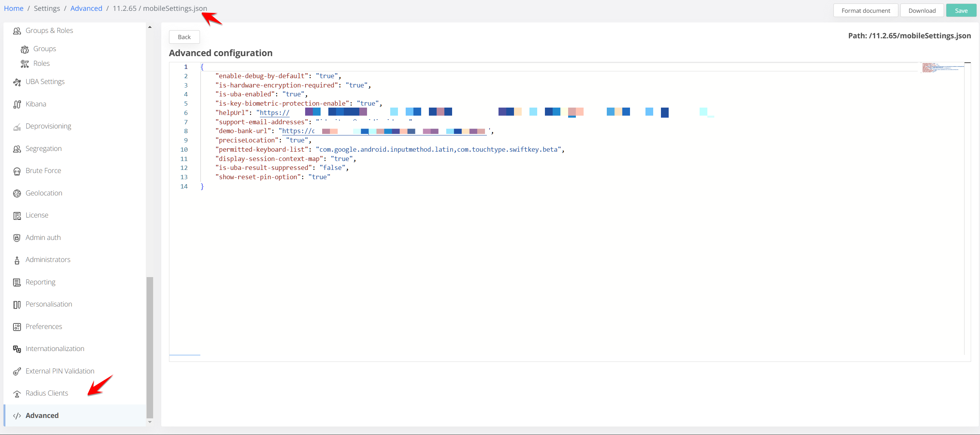Click the sidebar scroll up arrow
This screenshot has height=435, width=980.
click(150, 27)
